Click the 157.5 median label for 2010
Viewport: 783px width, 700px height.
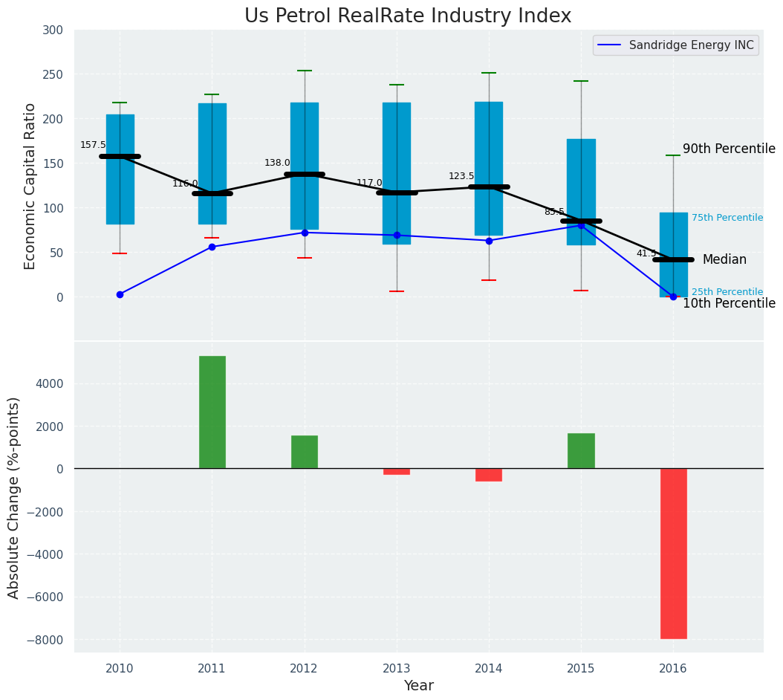[93, 145]
